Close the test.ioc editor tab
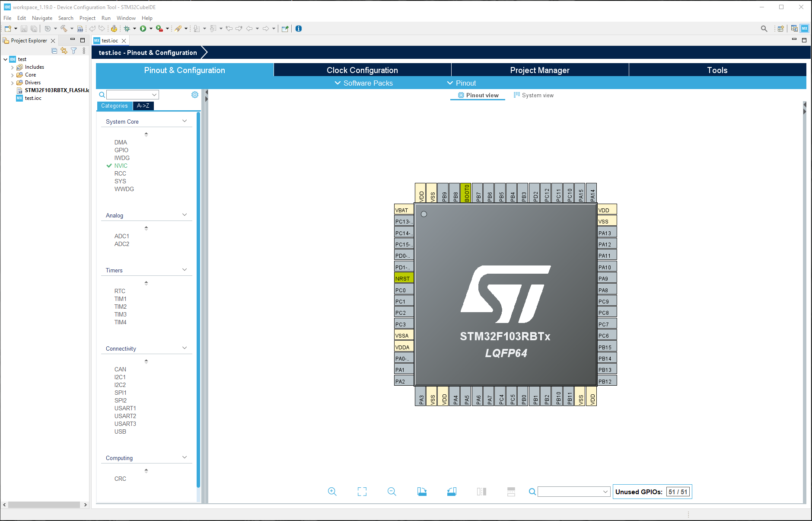 124,41
